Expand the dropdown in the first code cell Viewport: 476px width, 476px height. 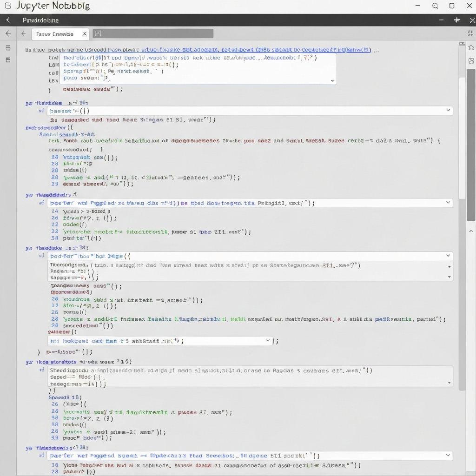pos(332,80)
